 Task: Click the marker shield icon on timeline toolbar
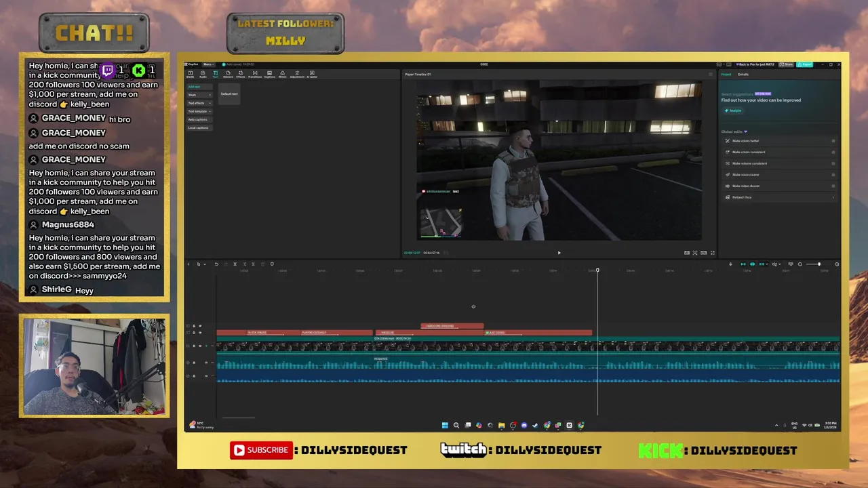272,264
